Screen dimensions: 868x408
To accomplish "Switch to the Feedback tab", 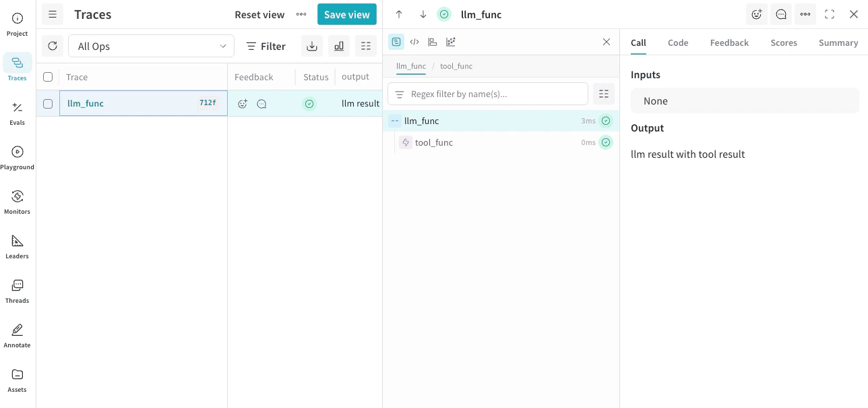I will click(729, 42).
